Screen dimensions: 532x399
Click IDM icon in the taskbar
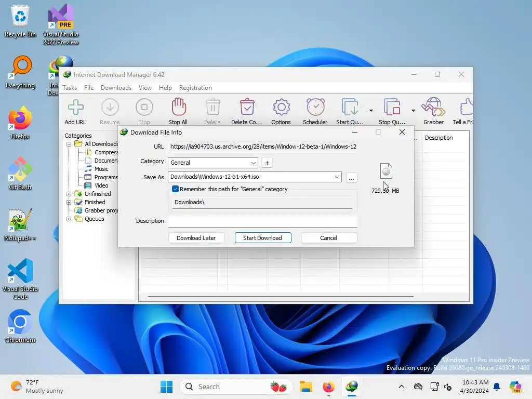(x=352, y=387)
